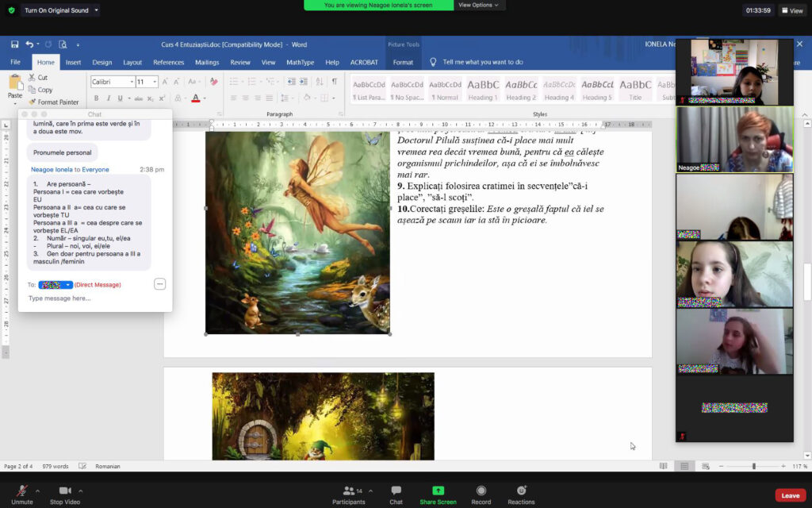Switch to the Insert ribbon tab

(x=73, y=62)
